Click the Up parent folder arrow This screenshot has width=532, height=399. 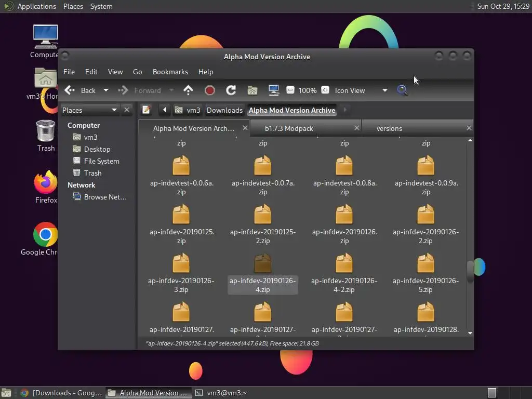(188, 90)
